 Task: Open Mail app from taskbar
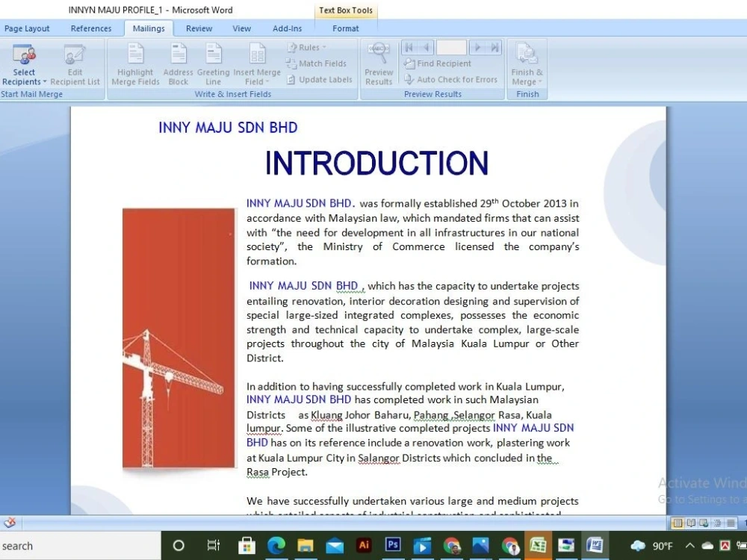(x=335, y=546)
